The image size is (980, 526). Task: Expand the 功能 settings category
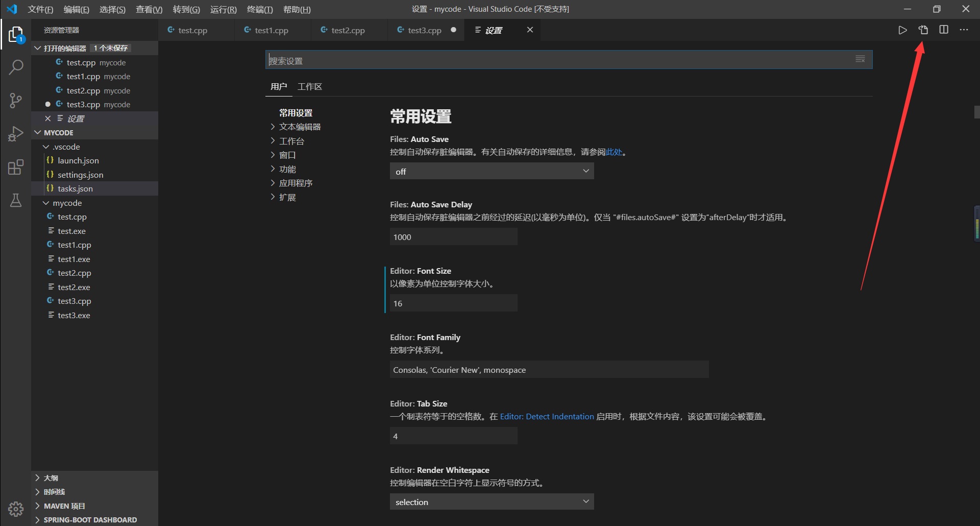(287, 169)
